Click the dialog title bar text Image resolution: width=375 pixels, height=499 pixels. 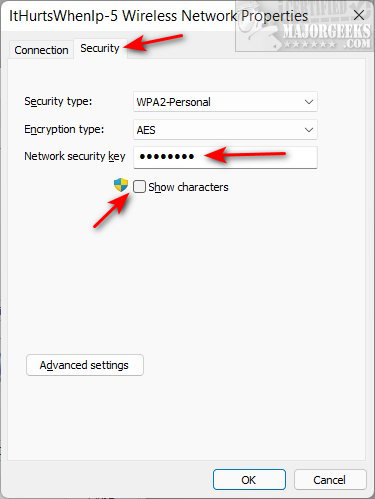tap(158, 16)
